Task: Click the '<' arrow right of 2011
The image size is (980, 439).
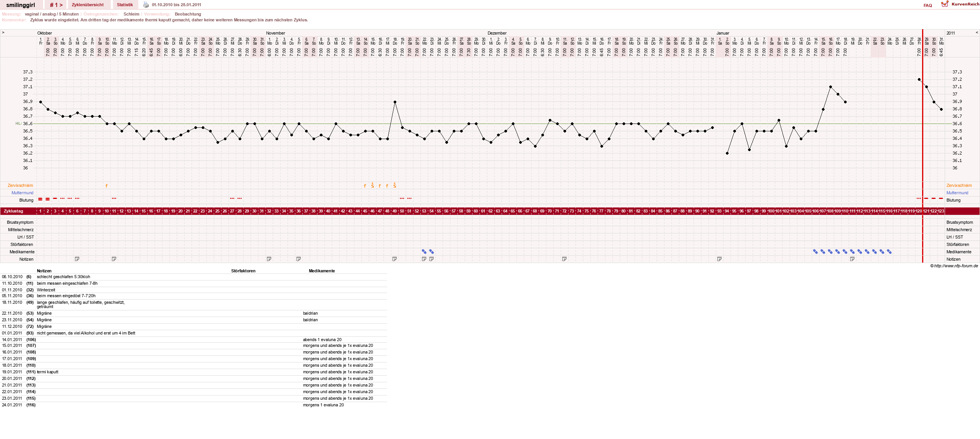Action: pyautogui.click(x=977, y=32)
